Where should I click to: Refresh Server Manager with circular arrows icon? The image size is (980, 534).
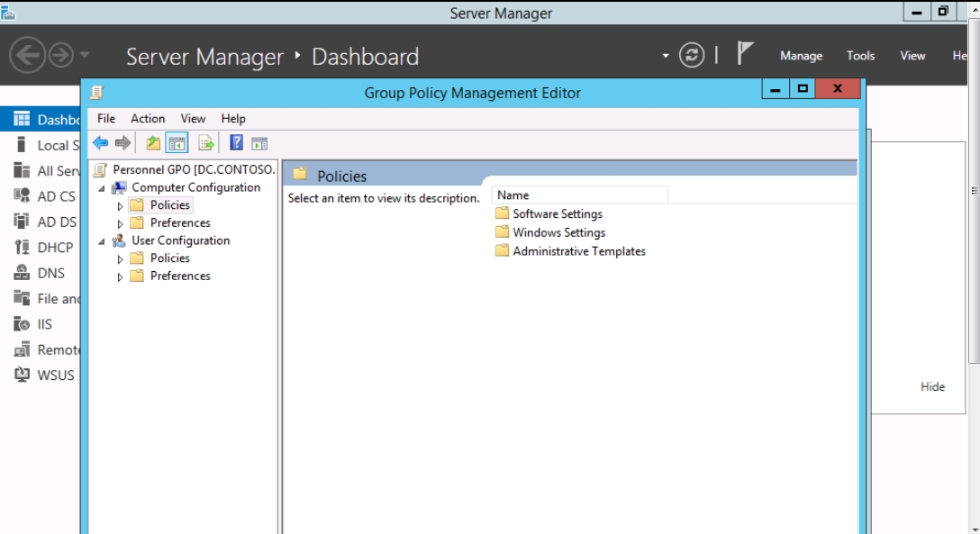pyautogui.click(x=692, y=56)
